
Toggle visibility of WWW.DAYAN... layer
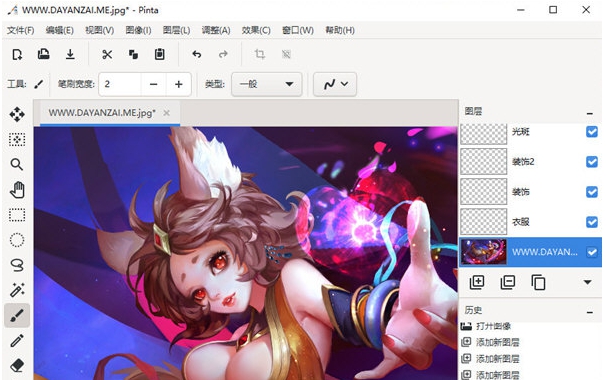pyautogui.click(x=592, y=252)
